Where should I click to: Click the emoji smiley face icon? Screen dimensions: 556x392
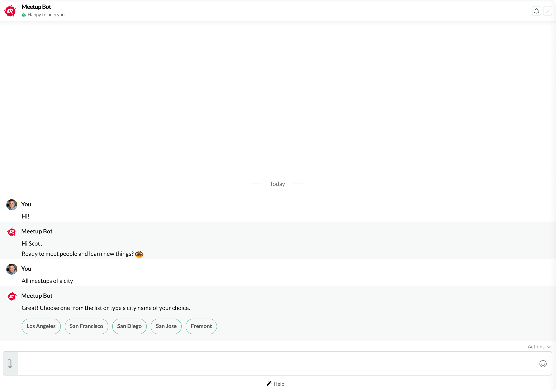tap(543, 364)
